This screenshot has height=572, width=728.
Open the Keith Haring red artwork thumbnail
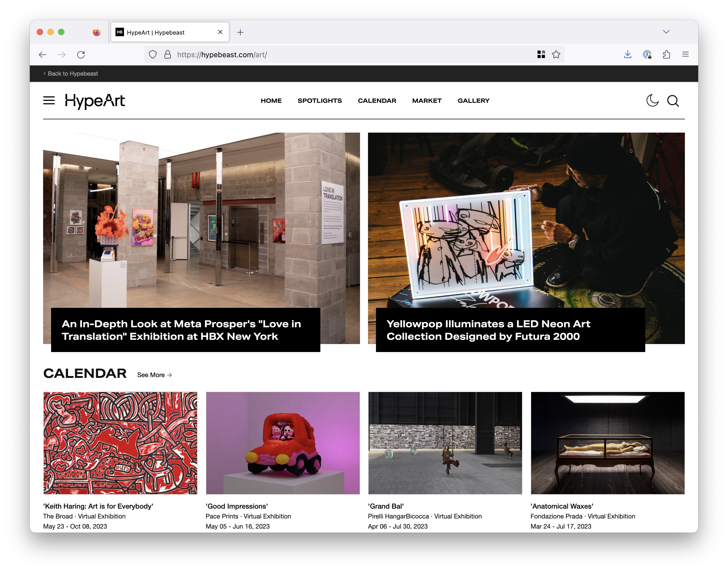120,443
